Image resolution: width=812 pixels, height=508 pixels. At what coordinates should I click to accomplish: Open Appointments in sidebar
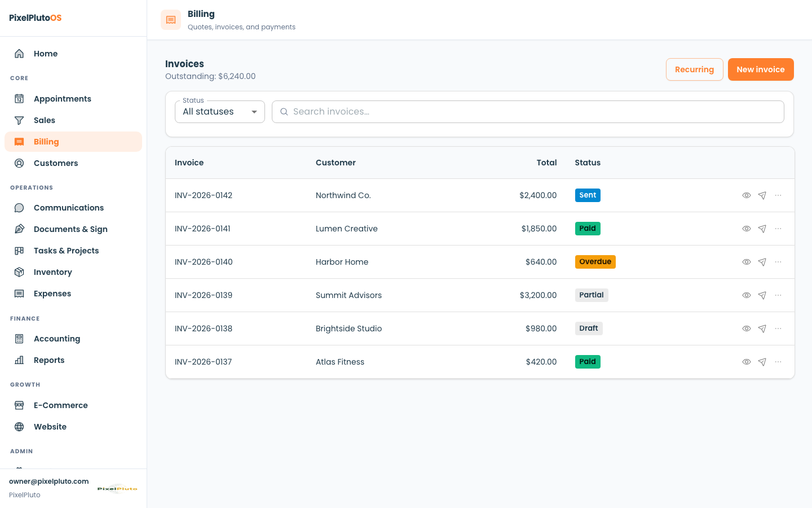73,99
